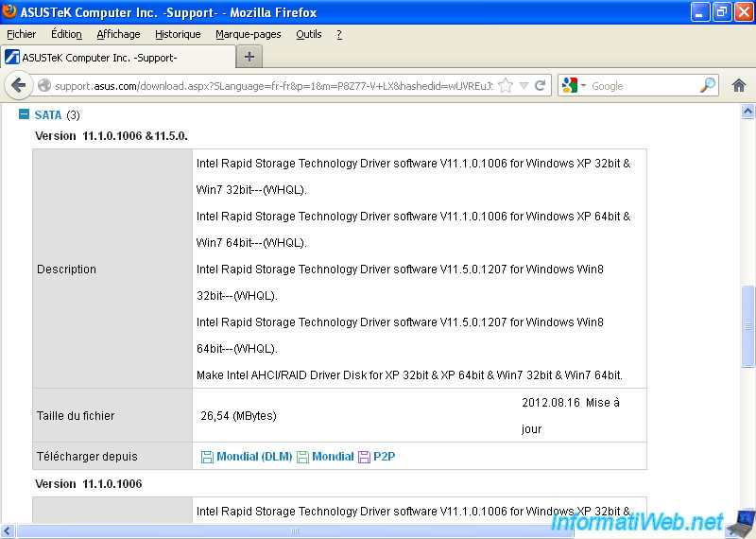Click the lower 'Version 11.1.0.1006' heading
Image resolution: width=756 pixels, height=539 pixels.
[89, 484]
